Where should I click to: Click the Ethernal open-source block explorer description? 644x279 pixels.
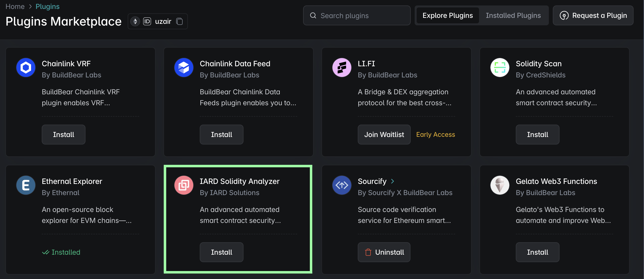tap(86, 215)
